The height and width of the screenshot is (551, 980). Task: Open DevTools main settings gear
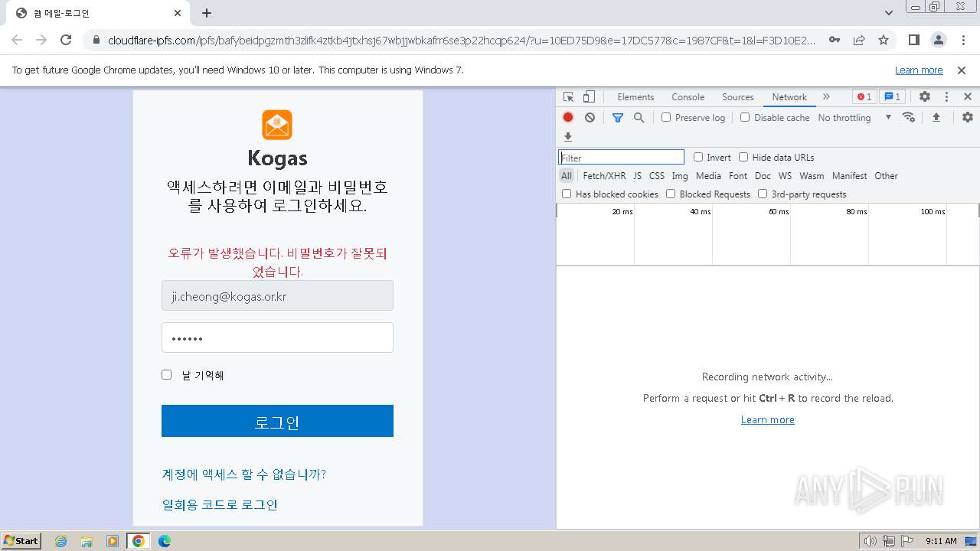(x=925, y=97)
